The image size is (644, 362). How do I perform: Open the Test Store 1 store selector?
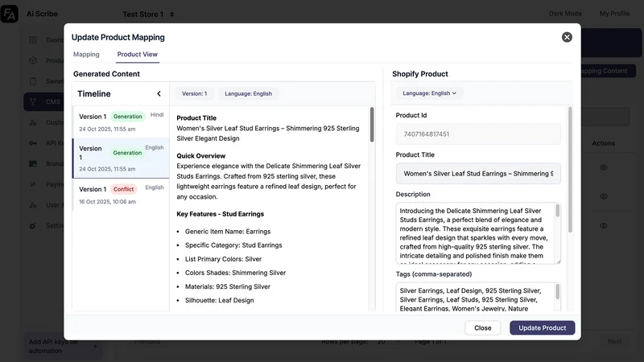[148, 14]
